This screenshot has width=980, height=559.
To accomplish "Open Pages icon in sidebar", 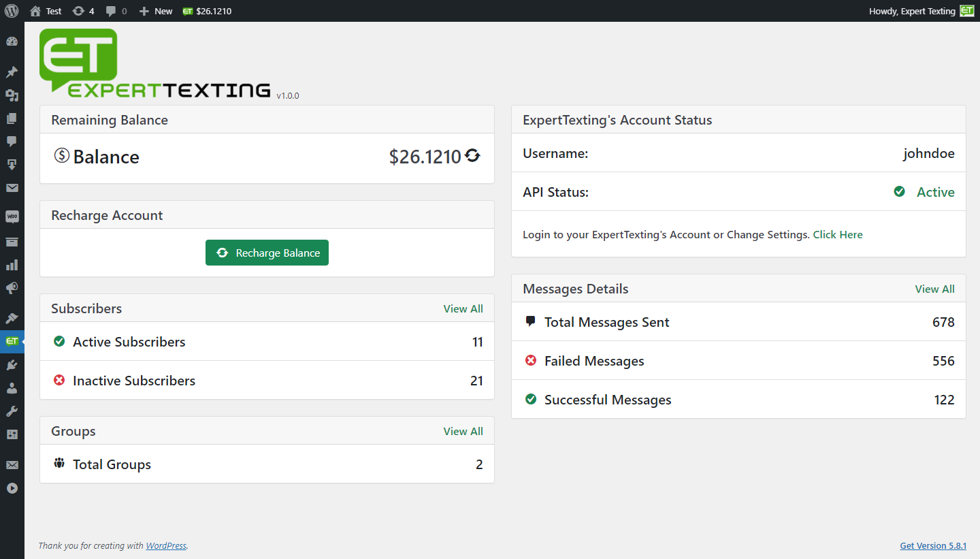I will (x=12, y=118).
